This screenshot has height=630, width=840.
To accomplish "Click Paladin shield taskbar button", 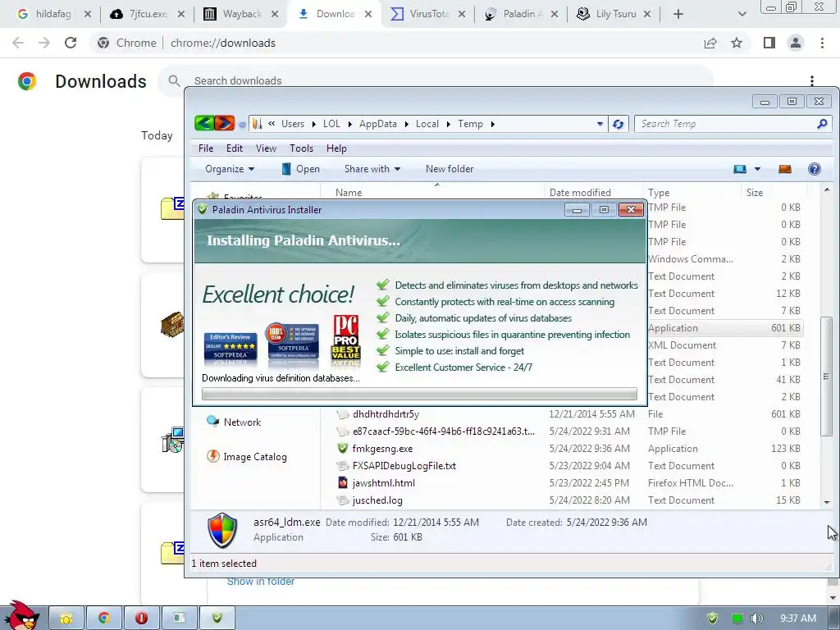I will pyautogui.click(x=217, y=619).
